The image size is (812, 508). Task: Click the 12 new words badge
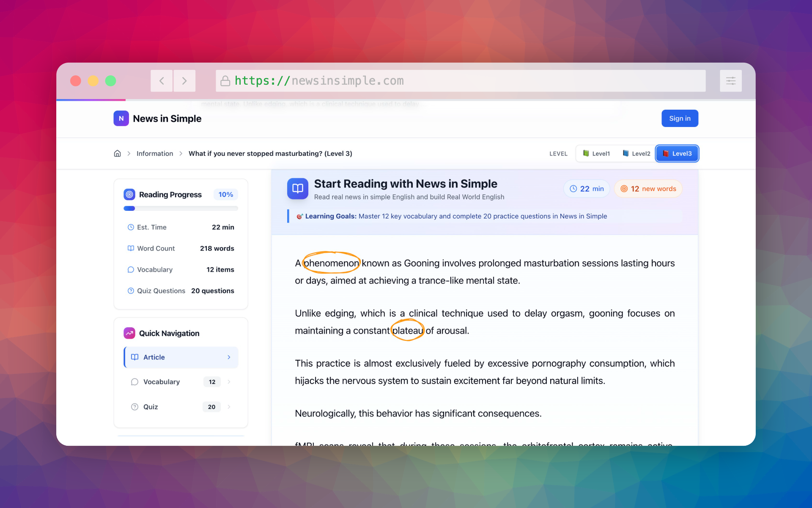pos(648,189)
